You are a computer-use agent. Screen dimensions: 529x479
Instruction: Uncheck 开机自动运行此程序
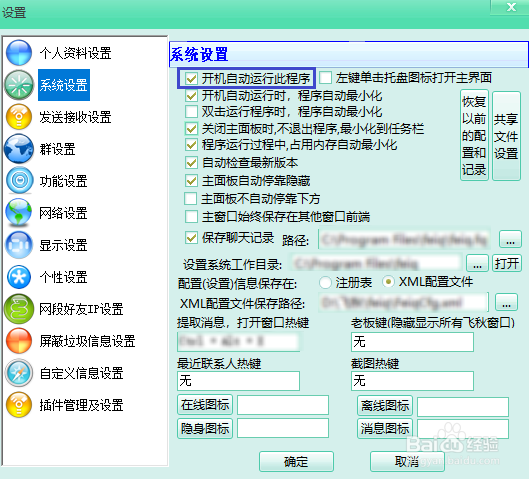pyautogui.click(x=191, y=79)
